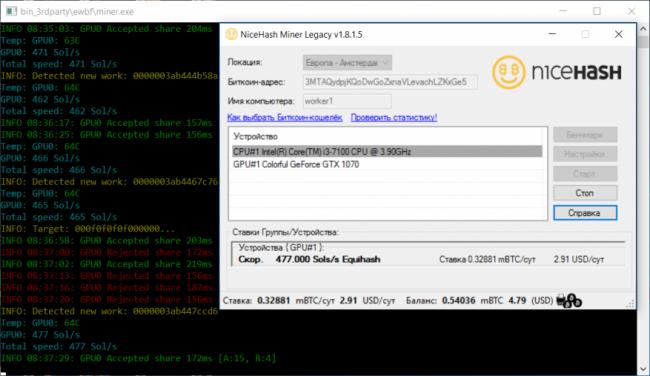Click the NiceHash smiley logo
This screenshot has height=376, width=650.
coord(509,73)
